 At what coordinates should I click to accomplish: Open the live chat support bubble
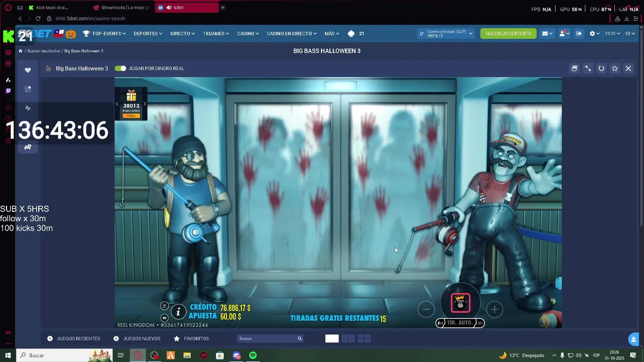pyautogui.click(x=634, y=340)
